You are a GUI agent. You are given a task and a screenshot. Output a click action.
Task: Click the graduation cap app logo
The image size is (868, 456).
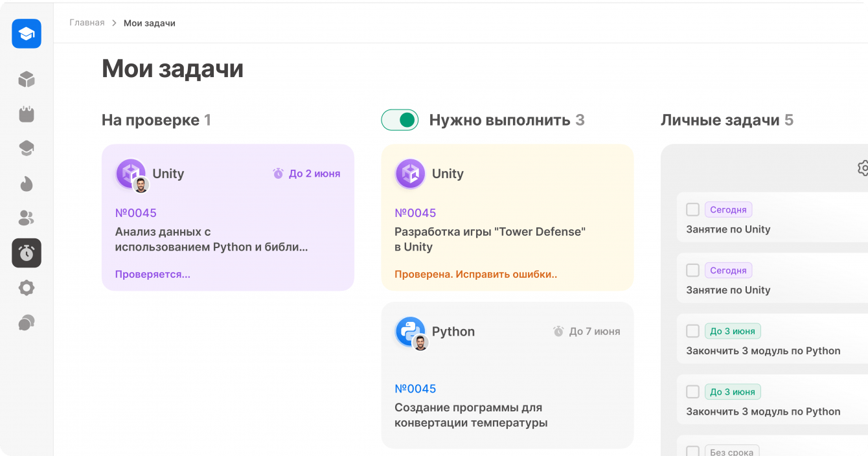click(x=27, y=34)
